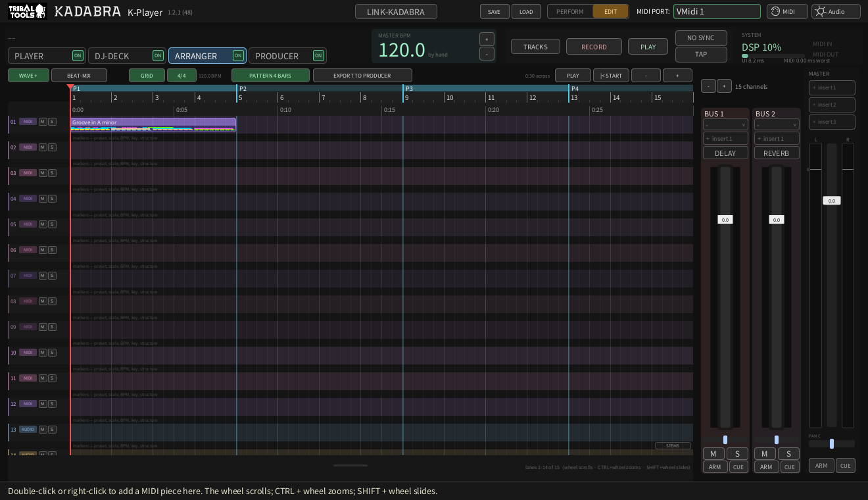This screenshot has height=500, width=868.
Task: Jump to start with the |< START button
Action: pyautogui.click(x=611, y=76)
